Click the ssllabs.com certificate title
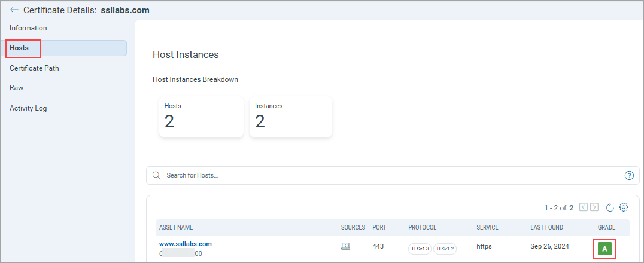 pyautogui.click(x=125, y=10)
